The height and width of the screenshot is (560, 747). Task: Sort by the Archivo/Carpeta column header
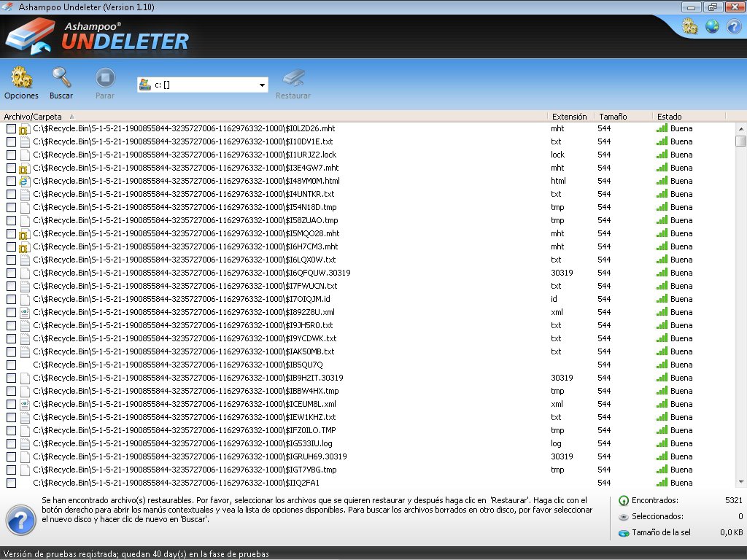[x=33, y=117]
